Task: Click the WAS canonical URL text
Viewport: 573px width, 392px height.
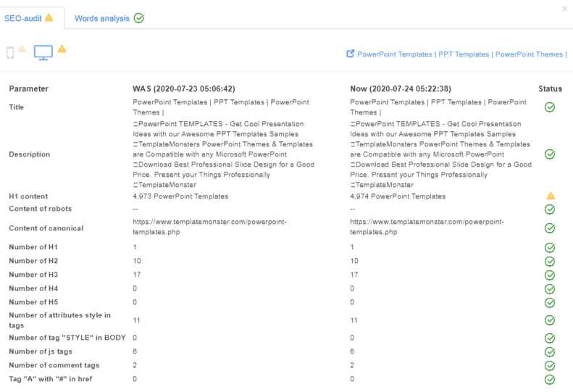Action: (x=210, y=227)
